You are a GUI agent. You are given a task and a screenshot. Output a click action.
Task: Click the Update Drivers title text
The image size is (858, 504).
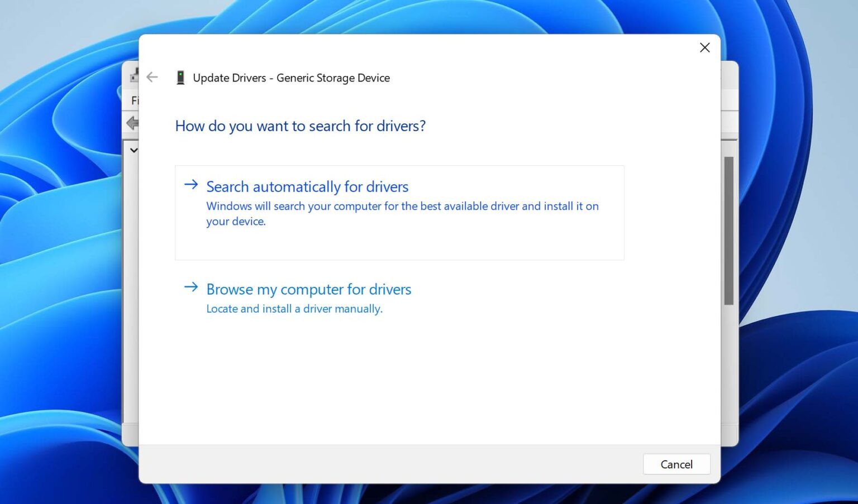pyautogui.click(x=291, y=78)
